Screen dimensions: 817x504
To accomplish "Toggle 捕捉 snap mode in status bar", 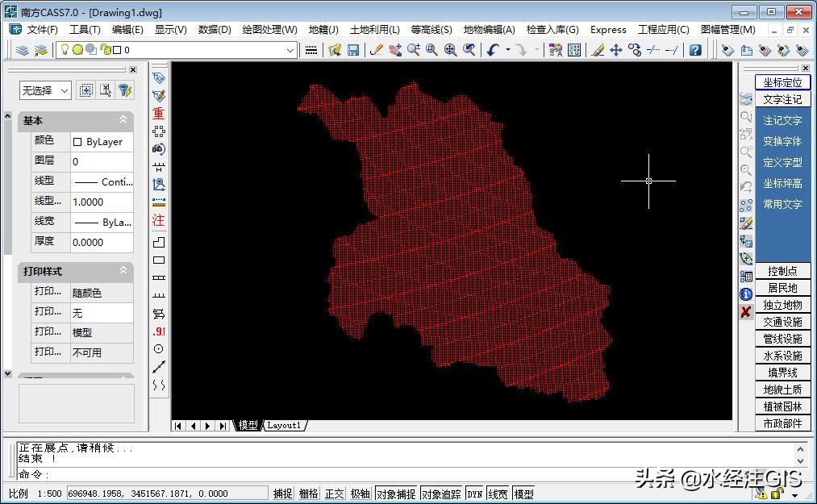I will click(x=282, y=494).
